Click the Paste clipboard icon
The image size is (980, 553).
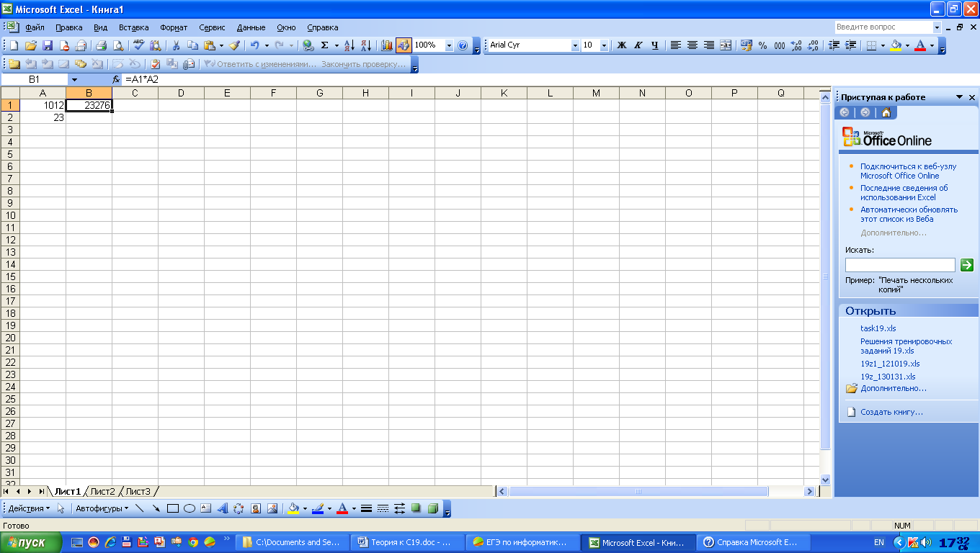point(210,45)
